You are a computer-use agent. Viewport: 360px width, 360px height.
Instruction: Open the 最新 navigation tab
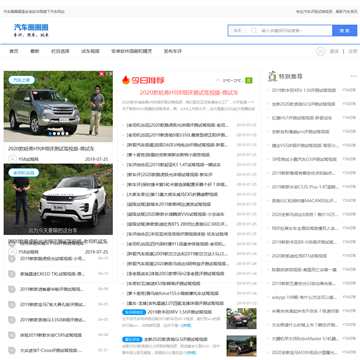point(35,51)
